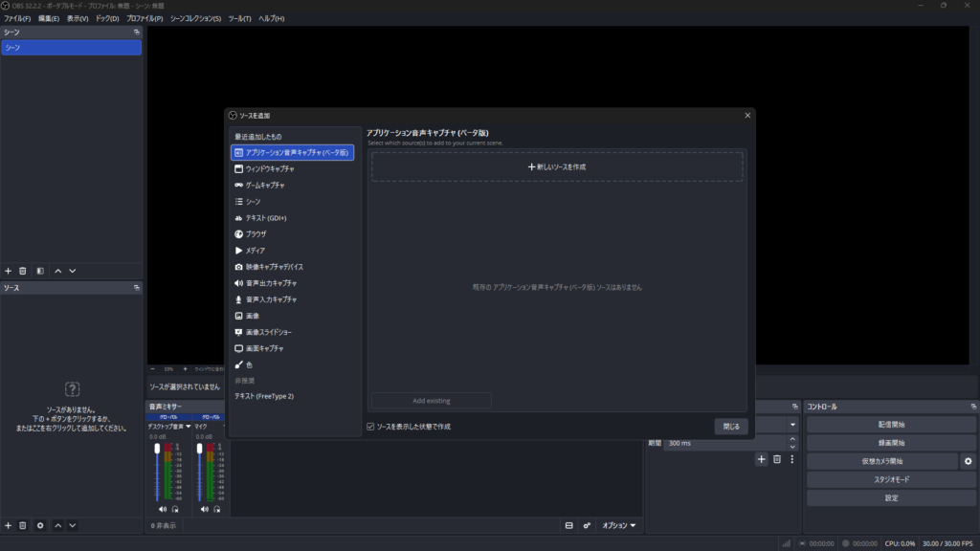Decrease transition duration stepper down

pyautogui.click(x=792, y=447)
